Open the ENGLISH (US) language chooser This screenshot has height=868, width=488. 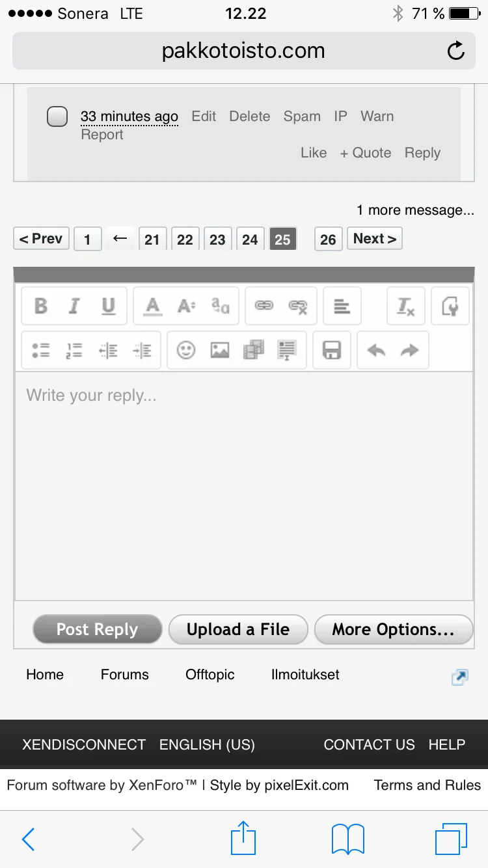click(207, 744)
